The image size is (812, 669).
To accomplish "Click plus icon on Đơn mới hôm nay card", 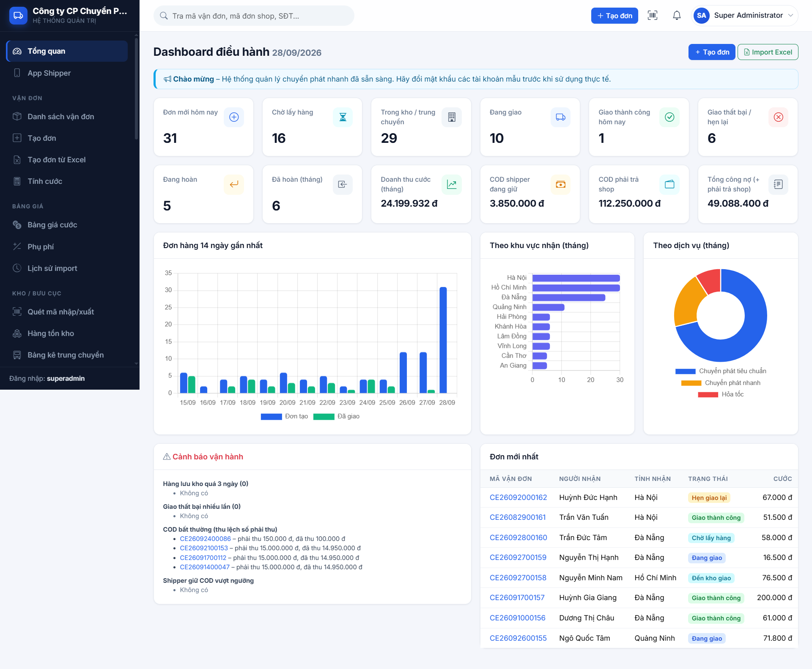I will [x=234, y=117].
